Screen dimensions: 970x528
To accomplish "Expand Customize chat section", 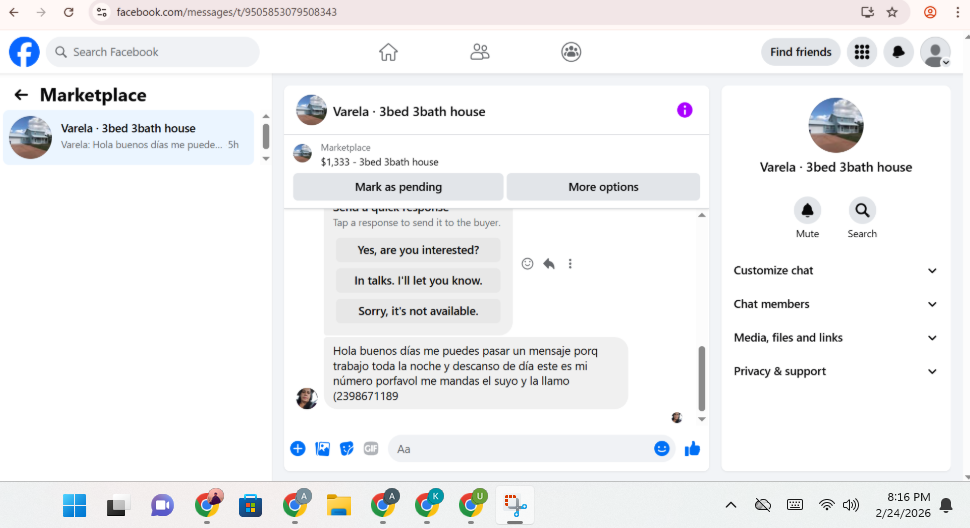I will [835, 271].
